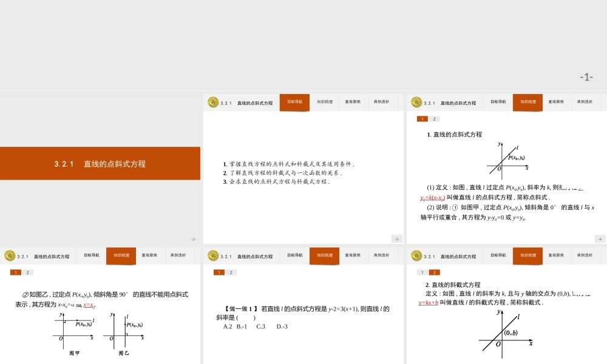Click sub-tab 1 on the 做一做 1 slide

pos(219,273)
